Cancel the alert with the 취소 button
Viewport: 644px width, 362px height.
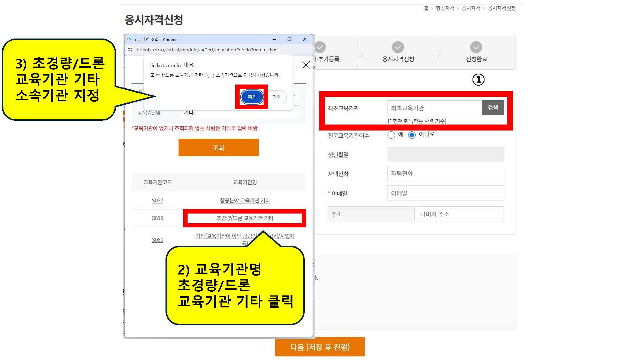[x=276, y=97]
